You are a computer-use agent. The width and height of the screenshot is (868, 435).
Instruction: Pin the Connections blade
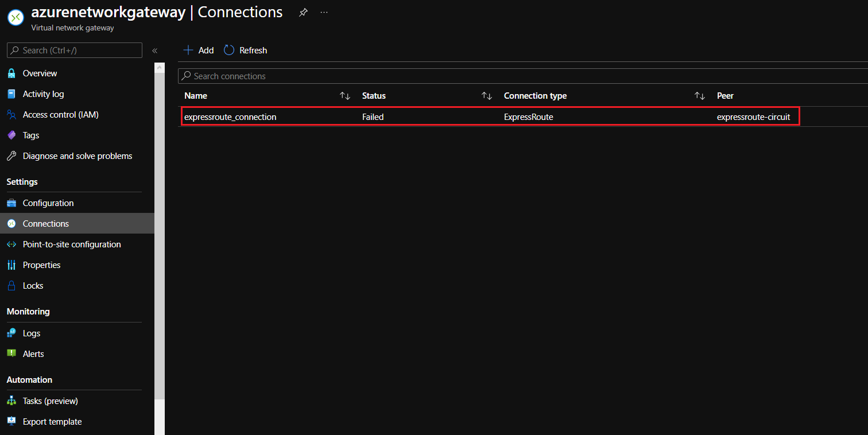[303, 13]
